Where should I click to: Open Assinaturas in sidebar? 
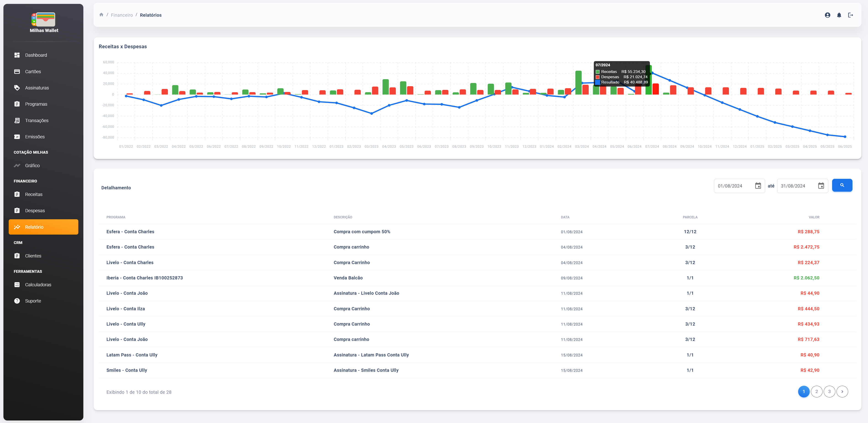(x=37, y=88)
